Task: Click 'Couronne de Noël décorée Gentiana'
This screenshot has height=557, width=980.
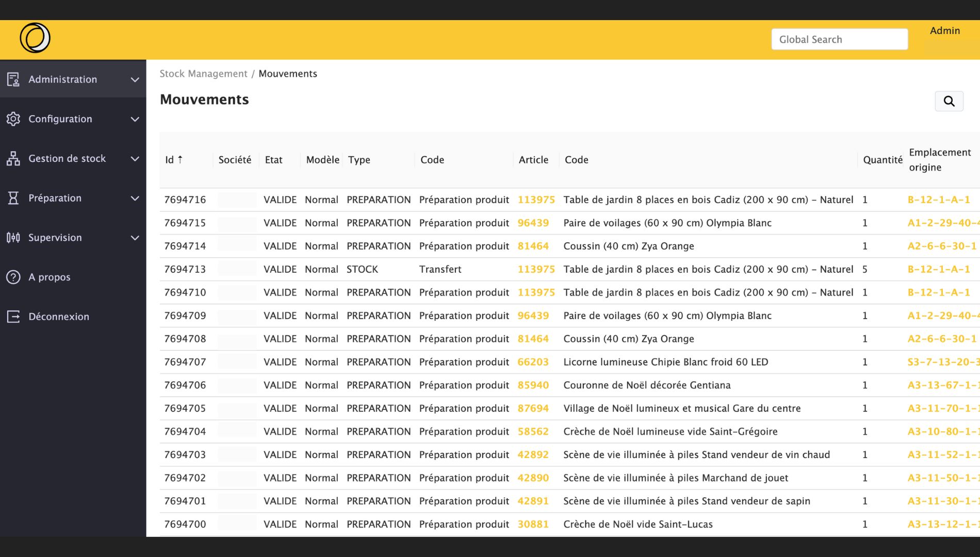Action: point(647,385)
